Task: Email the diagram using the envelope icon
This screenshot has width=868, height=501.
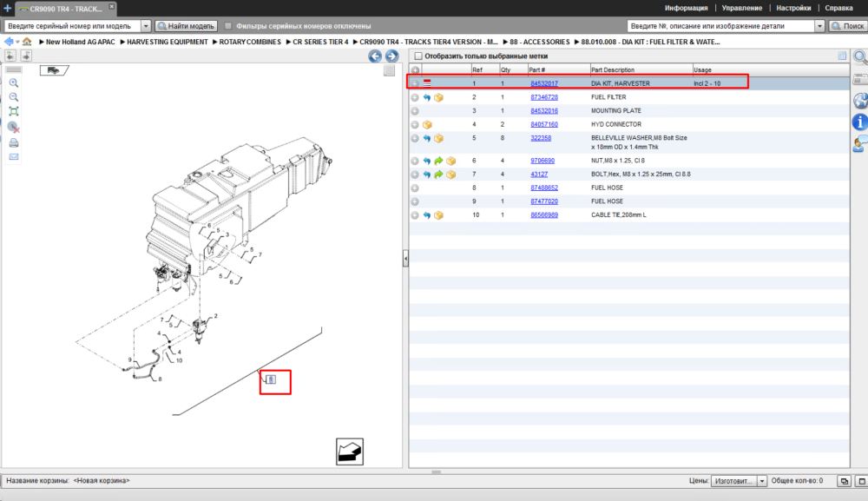Action: point(14,156)
